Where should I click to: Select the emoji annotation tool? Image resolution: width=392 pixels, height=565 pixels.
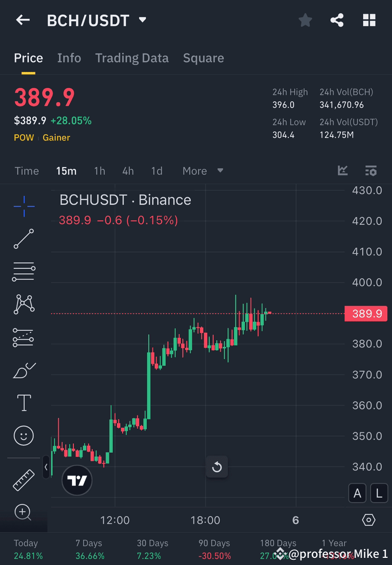[24, 435]
